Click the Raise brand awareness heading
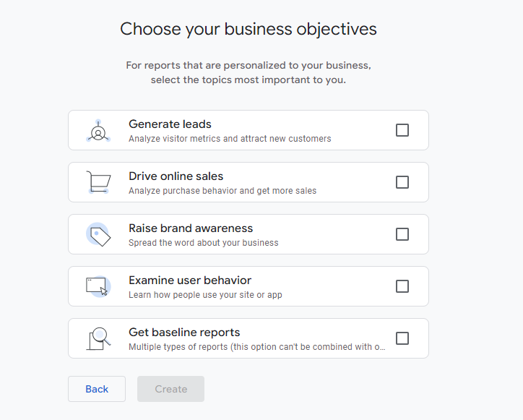 click(191, 228)
